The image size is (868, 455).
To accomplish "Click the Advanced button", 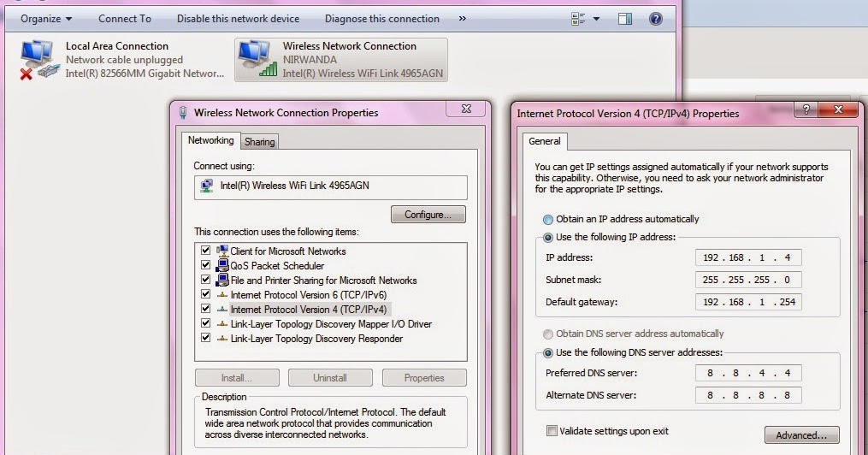I will [801, 435].
